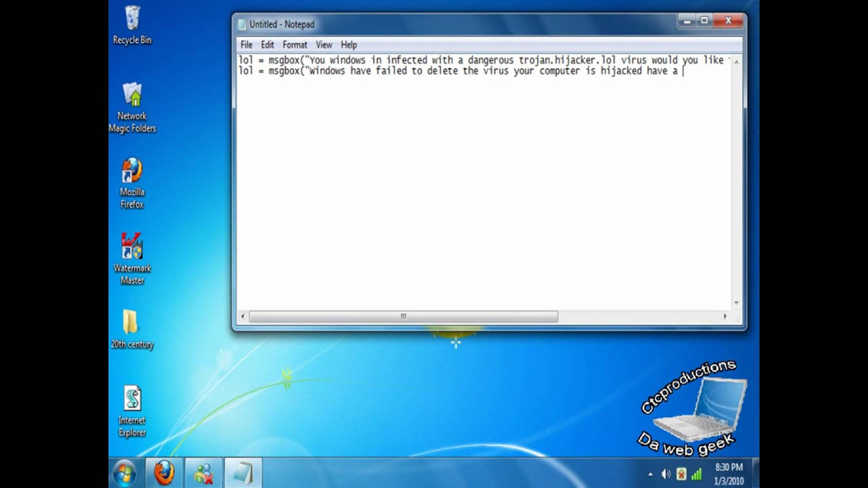Close the Untitled Notepad window
This screenshot has width=868, height=488.
click(x=728, y=21)
